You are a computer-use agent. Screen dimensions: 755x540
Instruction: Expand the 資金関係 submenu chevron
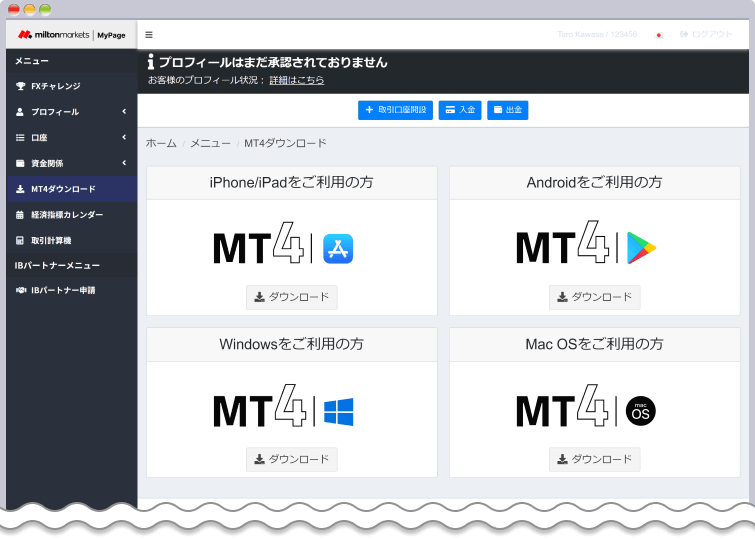124,163
